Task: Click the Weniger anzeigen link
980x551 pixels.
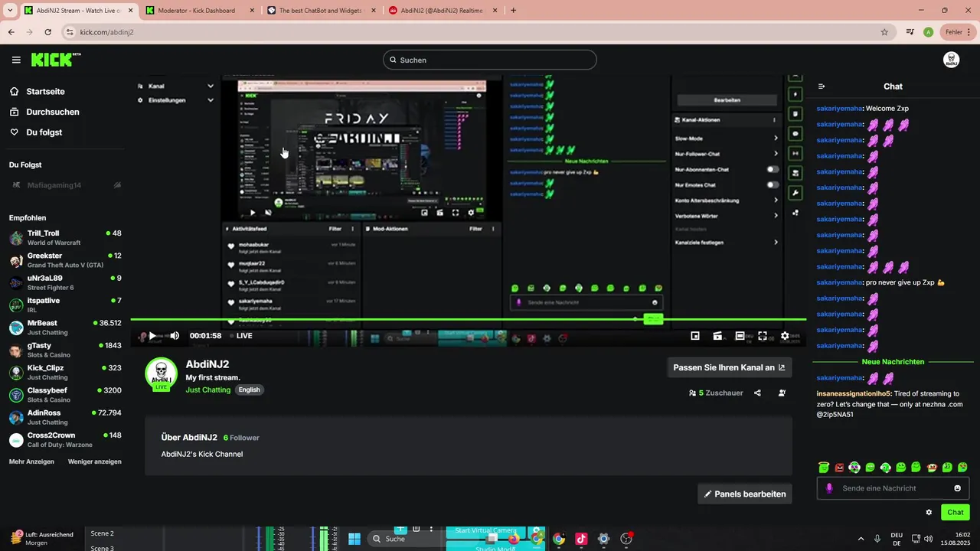Action: click(x=95, y=461)
